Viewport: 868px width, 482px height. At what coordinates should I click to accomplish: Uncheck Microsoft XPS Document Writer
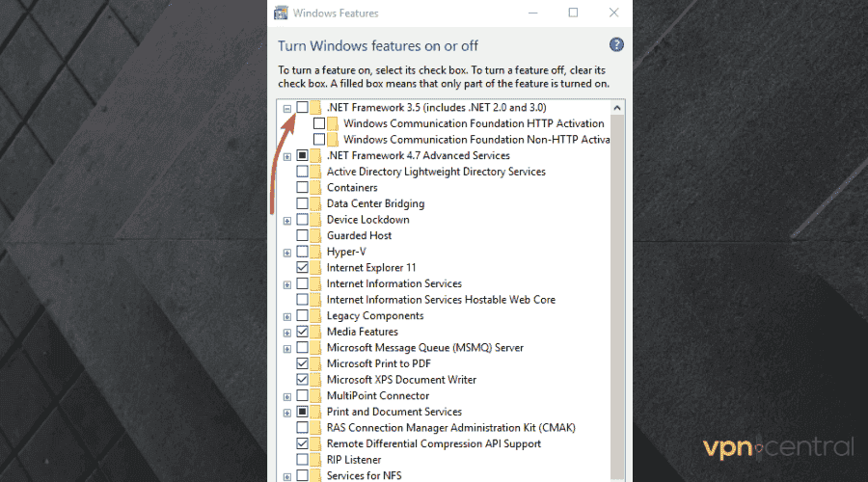click(302, 380)
